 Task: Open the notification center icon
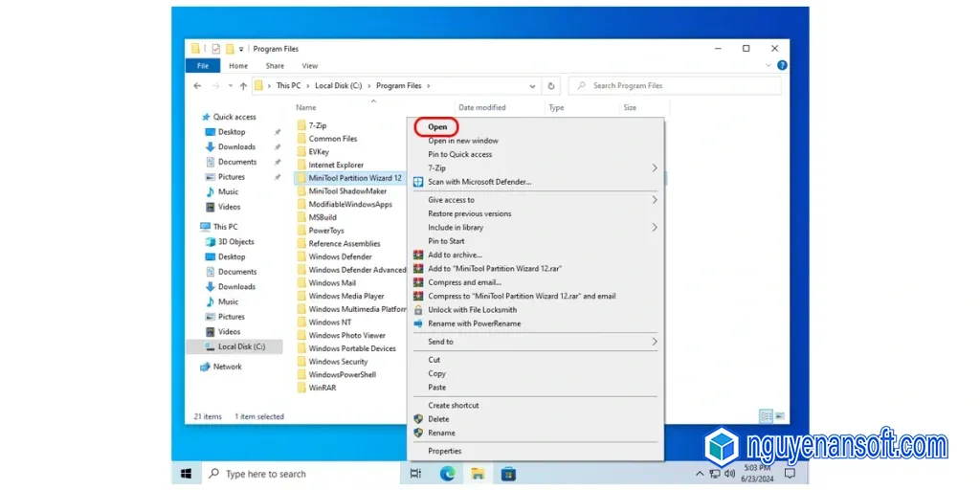(790, 473)
